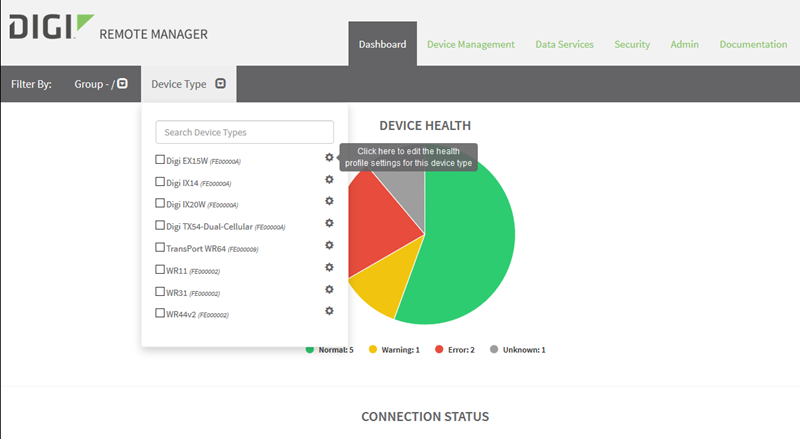Tick the WR31 checkbox

[160, 291]
